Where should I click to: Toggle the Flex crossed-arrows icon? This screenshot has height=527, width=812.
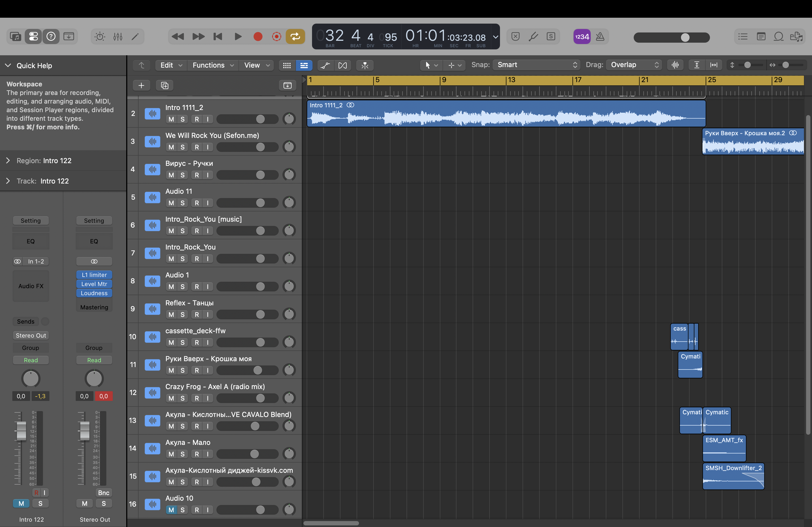pyautogui.click(x=343, y=65)
